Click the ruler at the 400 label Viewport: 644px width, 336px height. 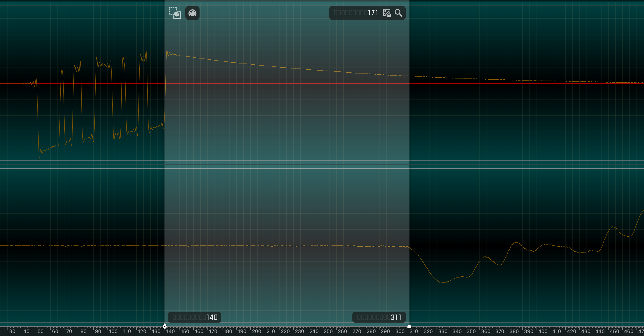[x=543, y=331]
